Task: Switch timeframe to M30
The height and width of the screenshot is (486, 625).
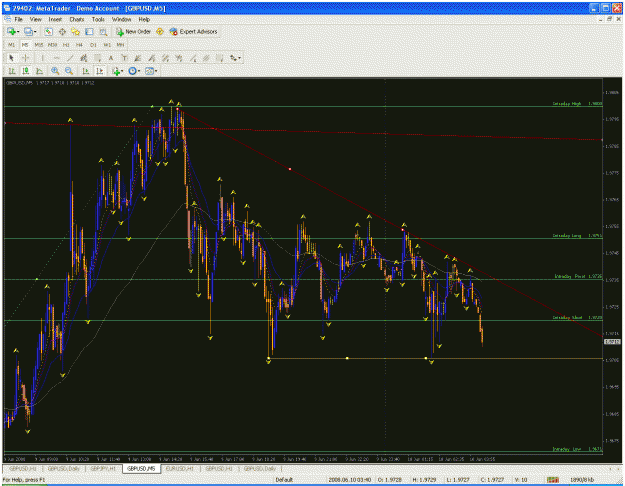Action: point(52,45)
